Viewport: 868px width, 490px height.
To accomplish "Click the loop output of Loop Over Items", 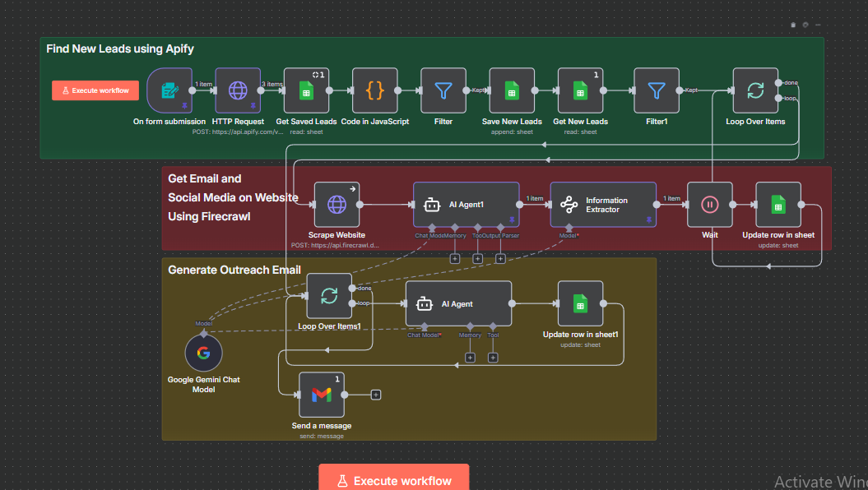I will (779, 98).
